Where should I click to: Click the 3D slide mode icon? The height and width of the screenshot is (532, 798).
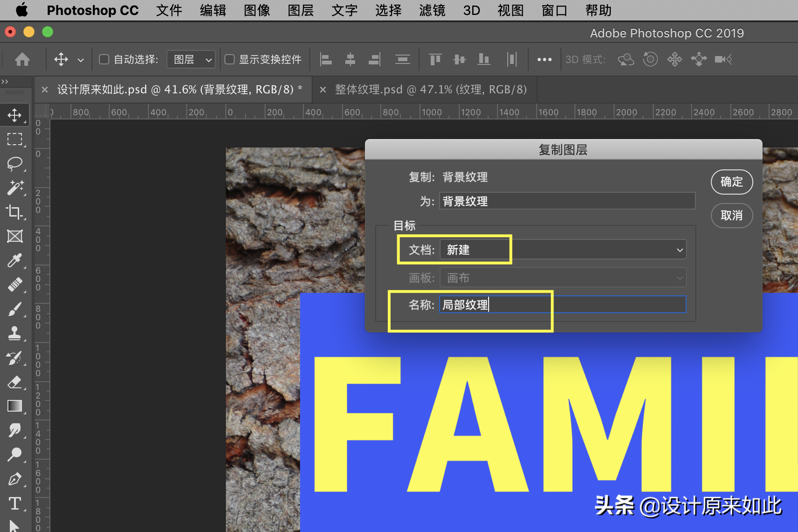(x=699, y=59)
